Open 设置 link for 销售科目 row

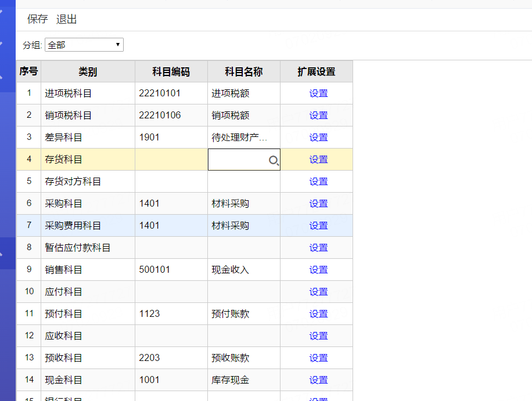click(318, 269)
